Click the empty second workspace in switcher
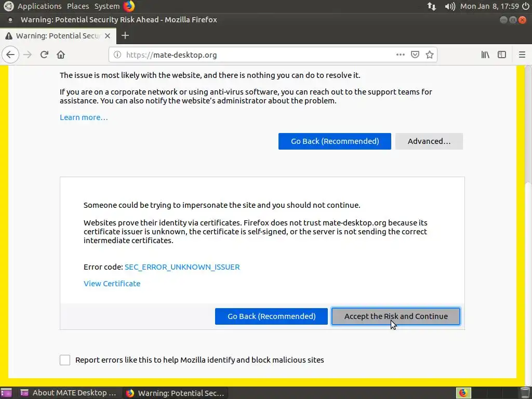This screenshot has width=532, height=399. tap(480, 393)
